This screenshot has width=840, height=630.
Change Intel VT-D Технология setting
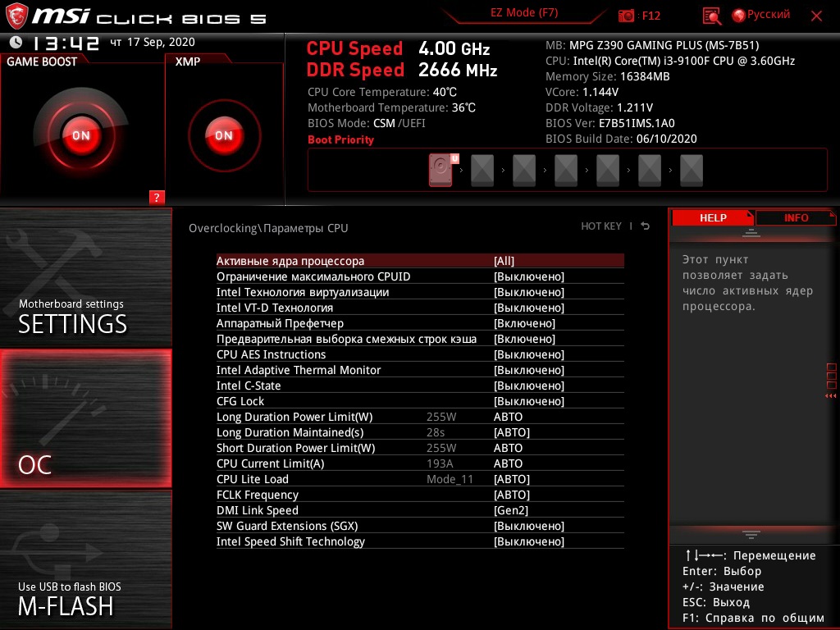point(420,308)
